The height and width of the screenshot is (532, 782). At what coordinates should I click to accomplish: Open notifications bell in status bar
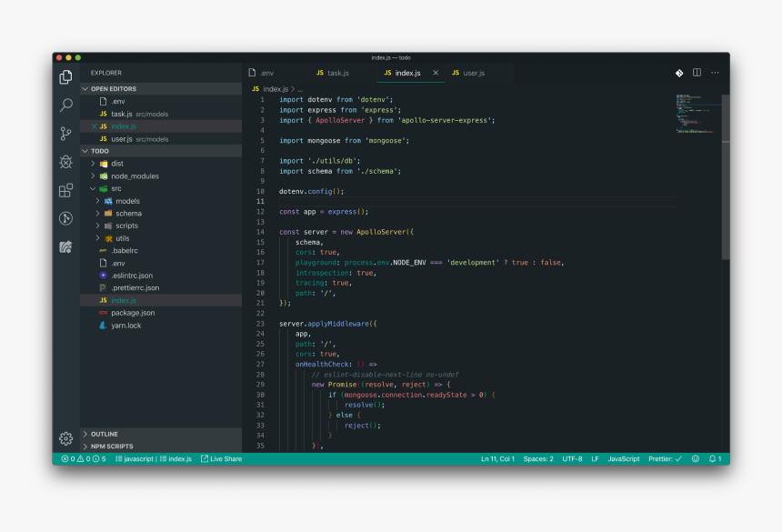pyautogui.click(x=715, y=458)
